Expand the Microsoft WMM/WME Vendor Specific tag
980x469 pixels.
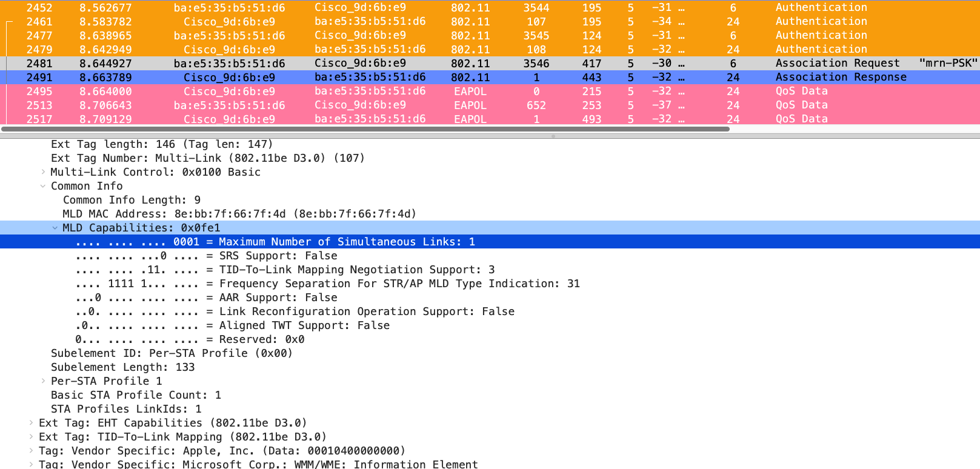pyautogui.click(x=31, y=464)
